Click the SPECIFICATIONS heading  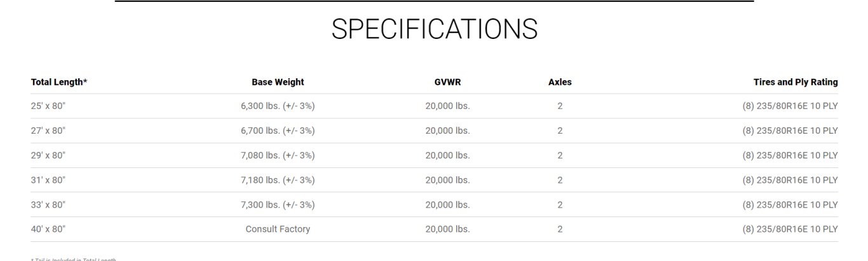434,29
